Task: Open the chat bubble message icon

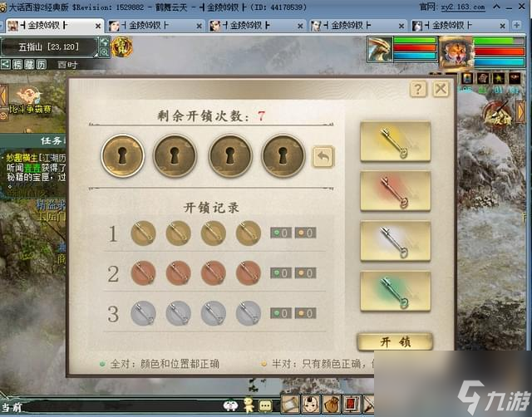Action: (x=265, y=406)
